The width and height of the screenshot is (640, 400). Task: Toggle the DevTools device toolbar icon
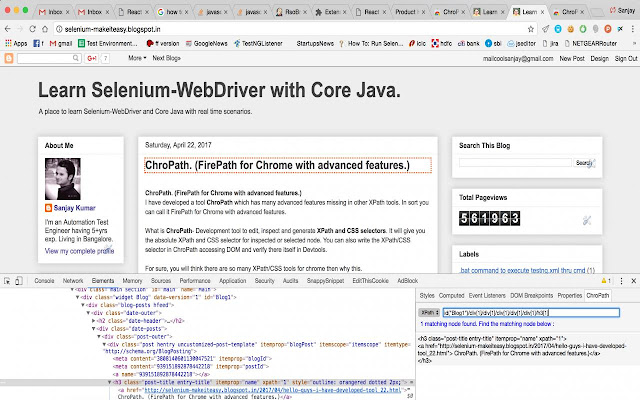[19, 281]
